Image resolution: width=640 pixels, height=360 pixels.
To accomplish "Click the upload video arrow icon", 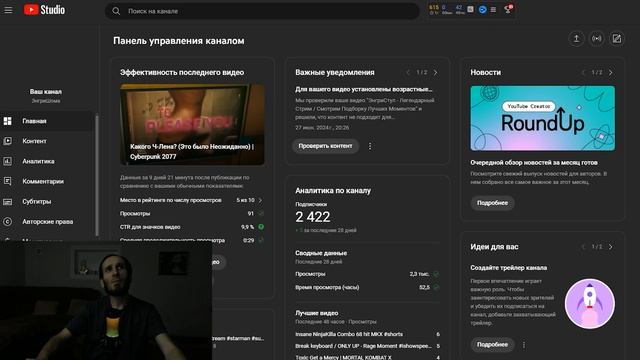I will pos(576,39).
